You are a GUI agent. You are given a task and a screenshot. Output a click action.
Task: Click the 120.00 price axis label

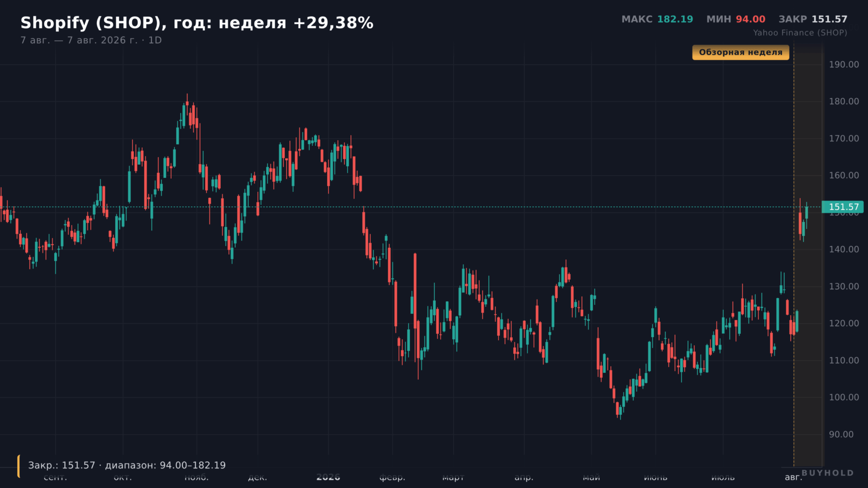pos(844,323)
